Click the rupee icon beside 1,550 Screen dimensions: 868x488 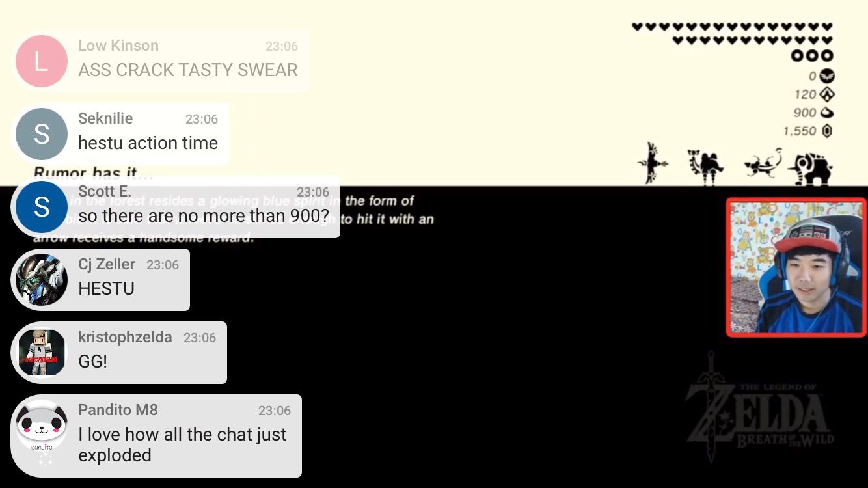(x=826, y=131)
